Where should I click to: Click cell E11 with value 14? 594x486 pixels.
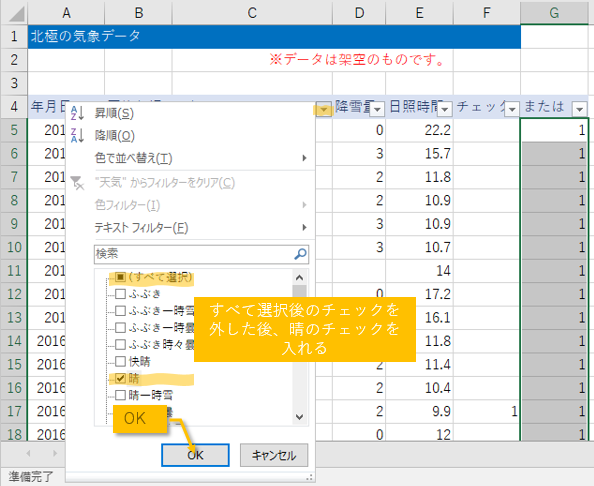(419, 271)
